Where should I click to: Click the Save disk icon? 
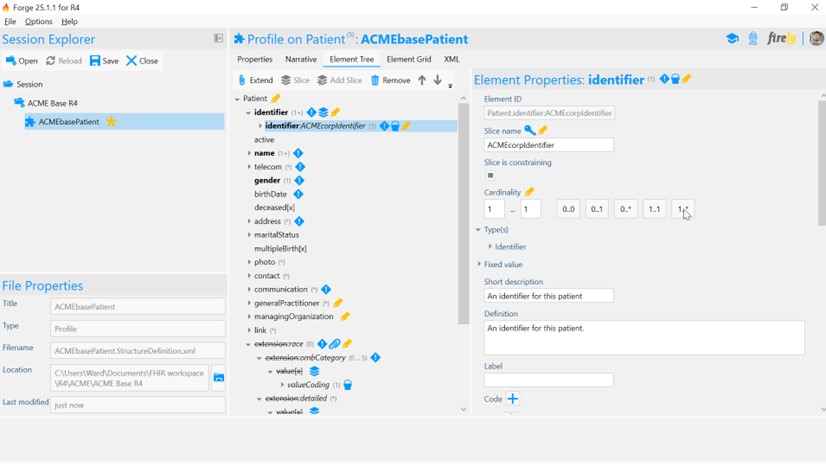pos(95,61)
